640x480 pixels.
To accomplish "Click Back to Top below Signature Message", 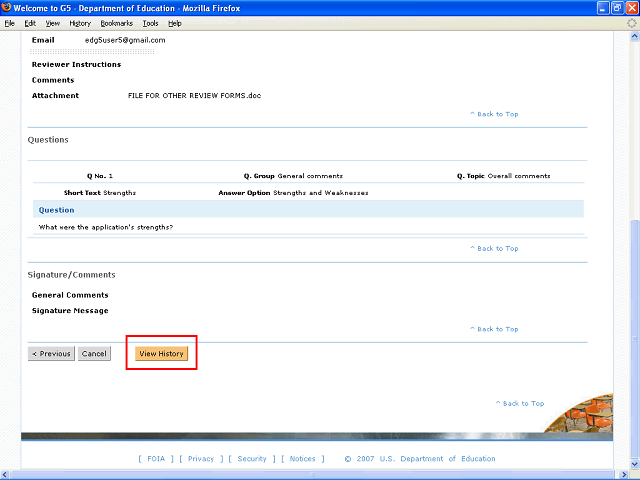I will tap(494, 329).
